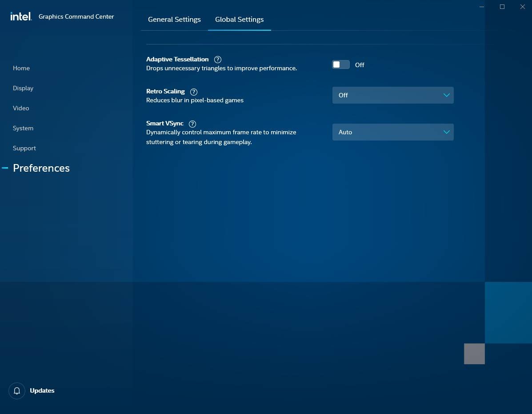Image resolution: width=532 pixels, height=414 pixels.
Task: Enable the Adaptive Tessellation toggle
Action: pos(341,65)
